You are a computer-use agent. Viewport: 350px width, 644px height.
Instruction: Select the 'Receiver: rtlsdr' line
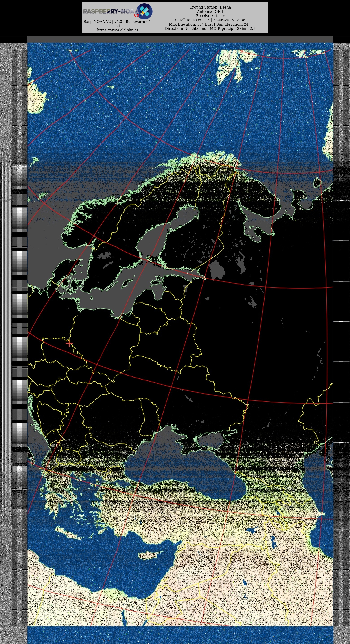click(210, 16)
